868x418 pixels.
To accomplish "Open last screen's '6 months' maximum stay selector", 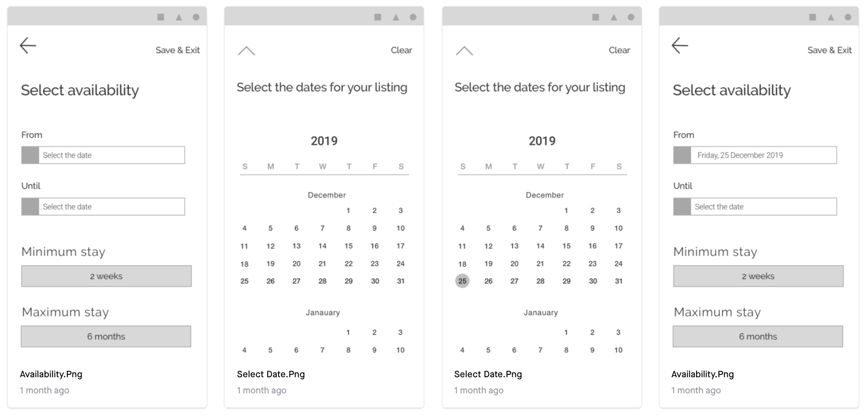I will click(x=758, y=336).
